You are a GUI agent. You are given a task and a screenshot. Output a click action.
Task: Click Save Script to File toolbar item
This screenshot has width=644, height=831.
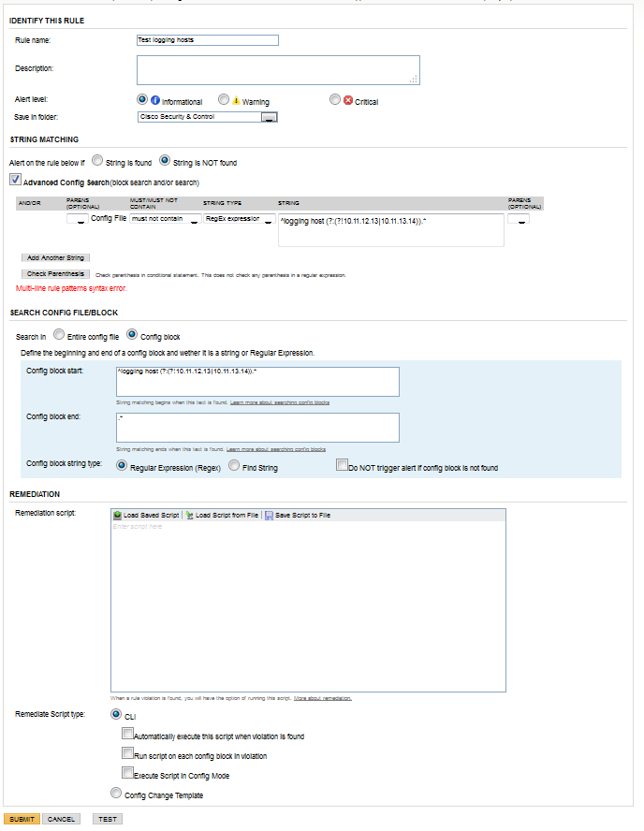(x=298, y=515)
